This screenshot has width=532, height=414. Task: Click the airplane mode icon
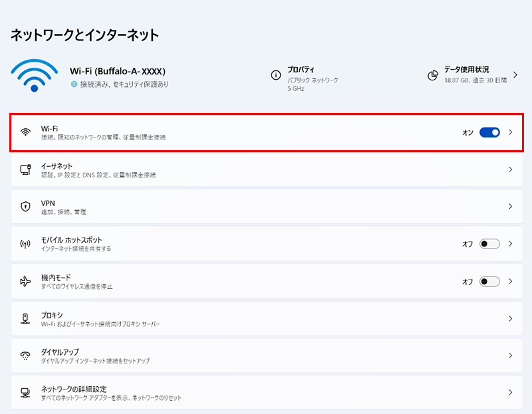click(25, 281)
